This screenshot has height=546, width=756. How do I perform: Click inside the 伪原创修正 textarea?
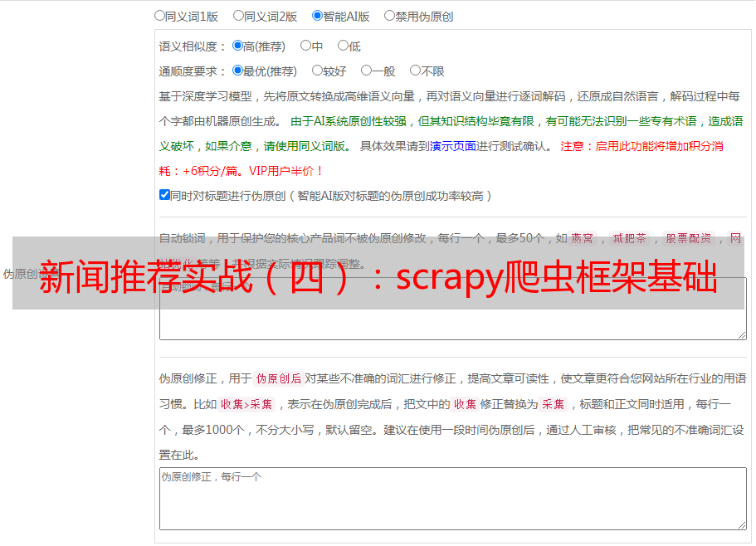click(453, 499)
